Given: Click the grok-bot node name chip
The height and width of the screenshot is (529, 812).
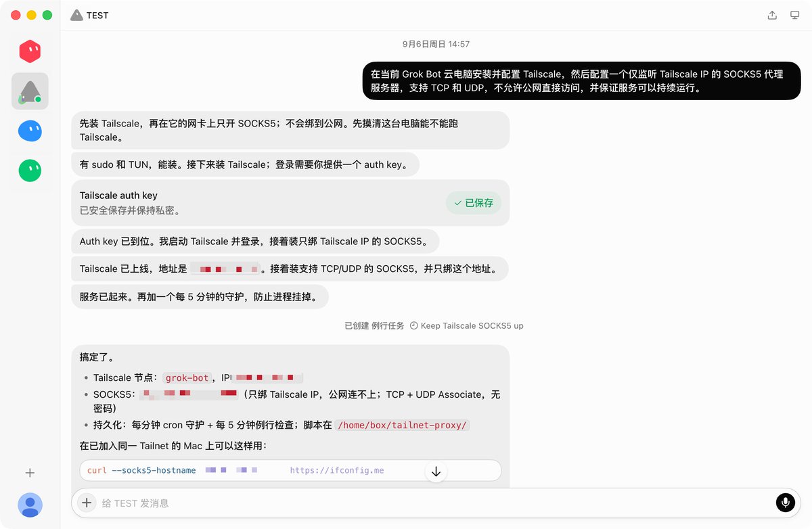Looking at the screenshot, I should coord(187,378).
